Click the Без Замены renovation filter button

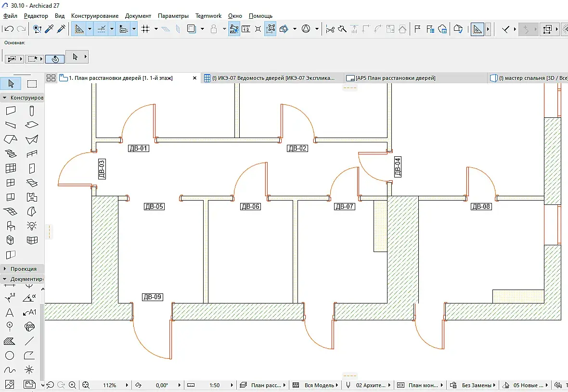coord(476,385)
